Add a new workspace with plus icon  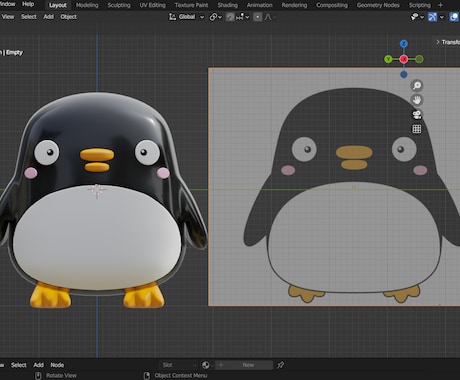pos(440,5)
